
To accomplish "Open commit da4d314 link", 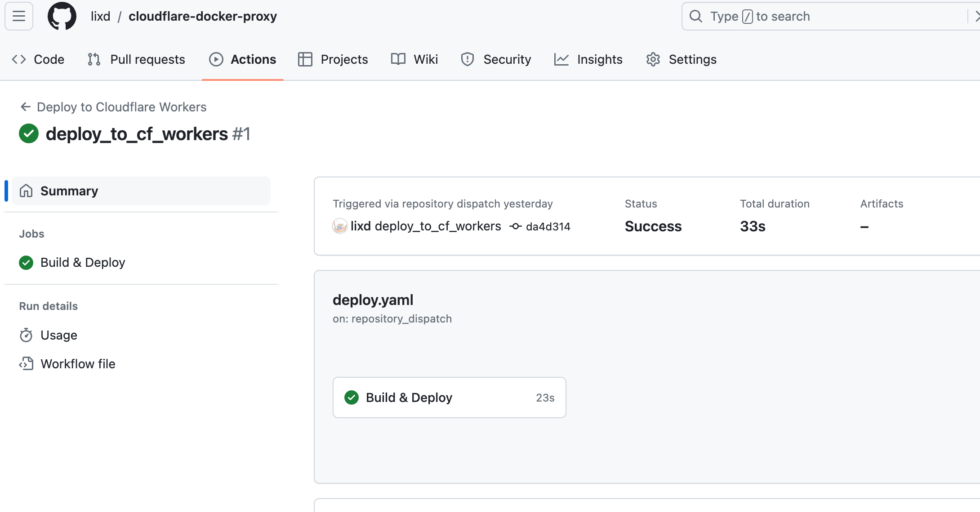I will 548,227.
